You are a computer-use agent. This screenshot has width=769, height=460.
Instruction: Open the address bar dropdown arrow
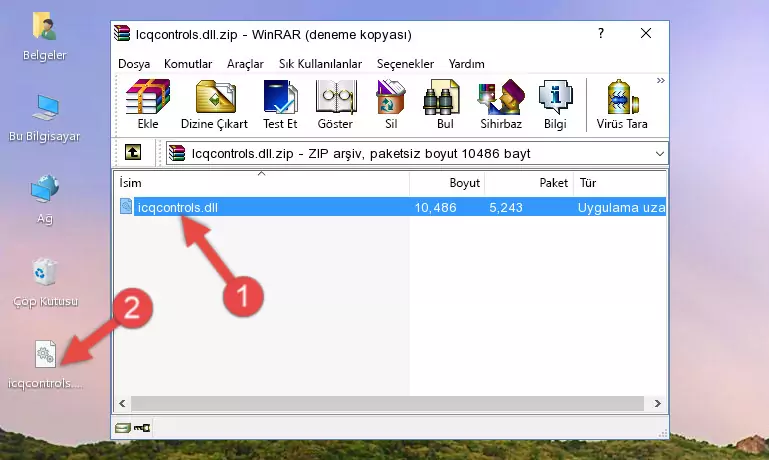660,153
